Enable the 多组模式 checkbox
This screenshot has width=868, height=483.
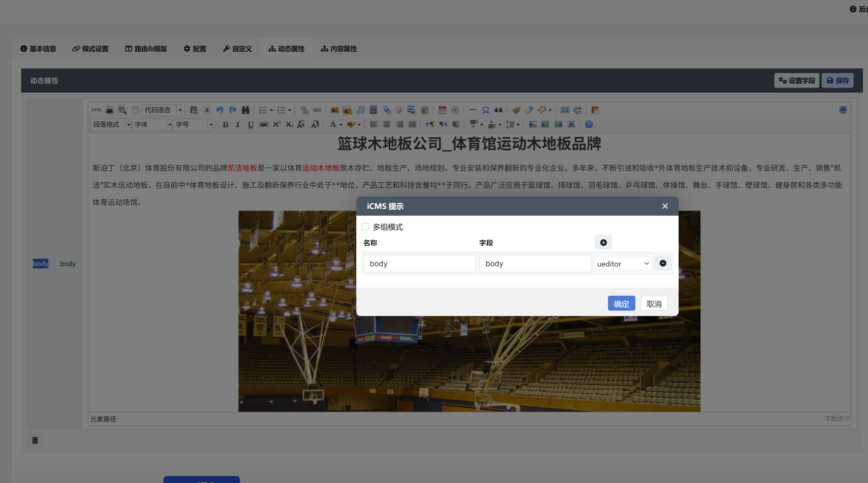click(x=365, y=226)
